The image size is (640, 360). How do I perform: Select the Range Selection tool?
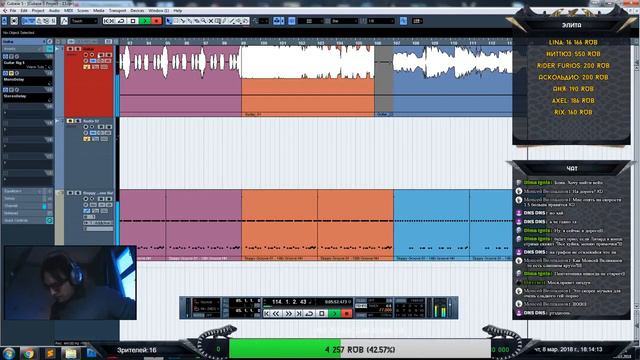coord(176,21)
